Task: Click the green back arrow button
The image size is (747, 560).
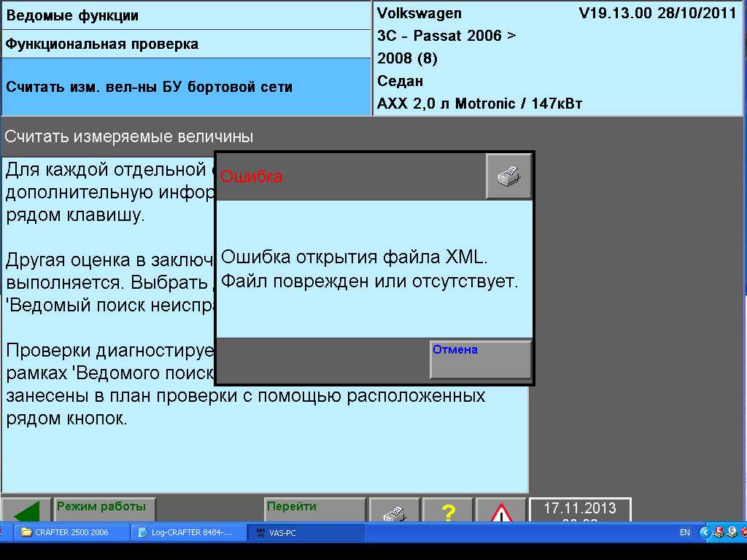Action: [x=27, y=510]
